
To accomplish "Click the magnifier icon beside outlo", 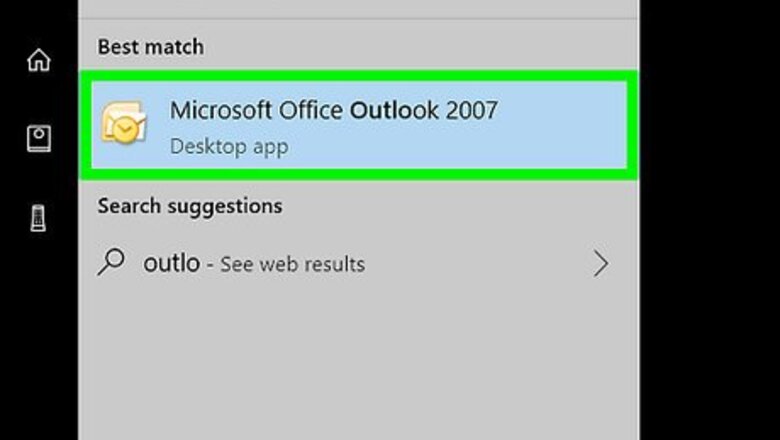I will tap(112, 263).
